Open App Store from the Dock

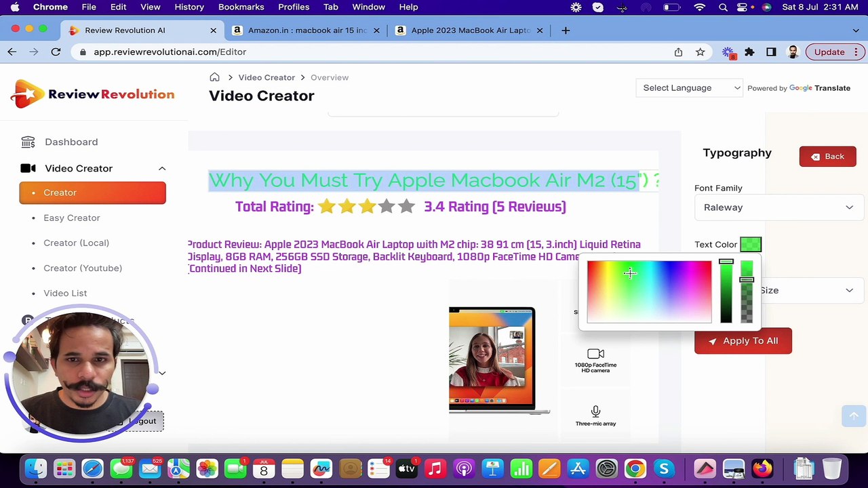pos(578,468)
